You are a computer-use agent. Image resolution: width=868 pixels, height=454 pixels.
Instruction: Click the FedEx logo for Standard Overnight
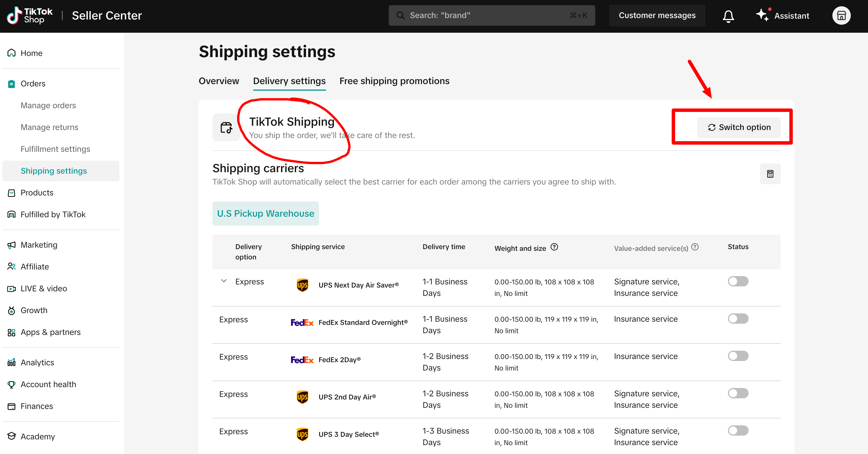302,323
